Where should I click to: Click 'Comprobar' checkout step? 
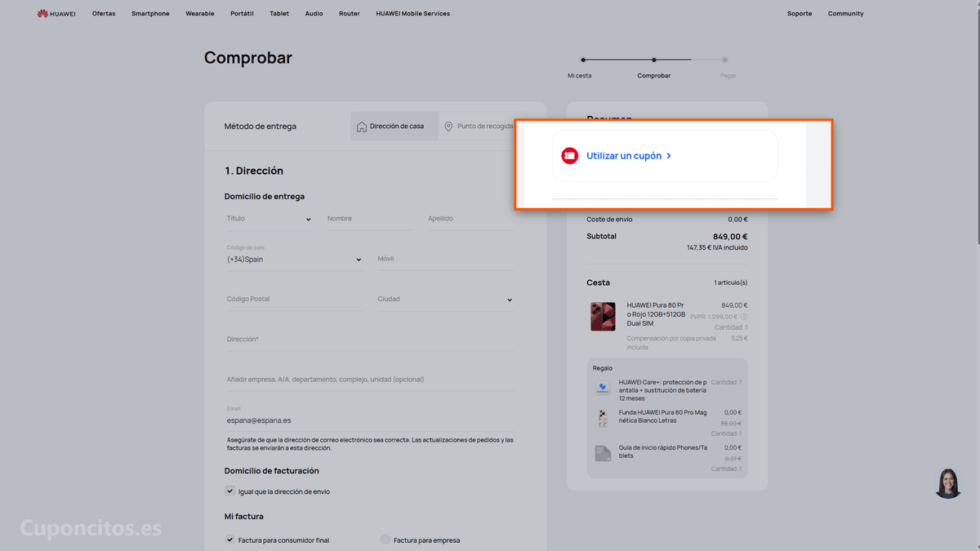pos(654,76)
